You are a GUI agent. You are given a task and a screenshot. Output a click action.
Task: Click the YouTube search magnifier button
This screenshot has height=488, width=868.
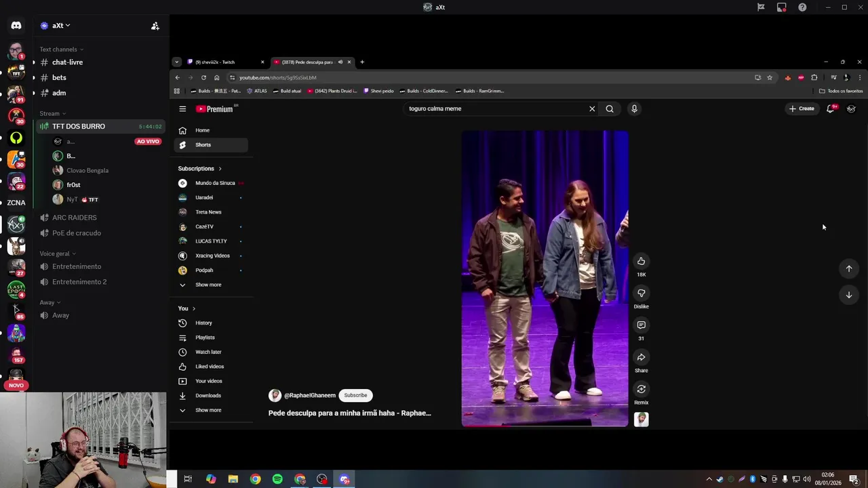[x=610, y=108]
